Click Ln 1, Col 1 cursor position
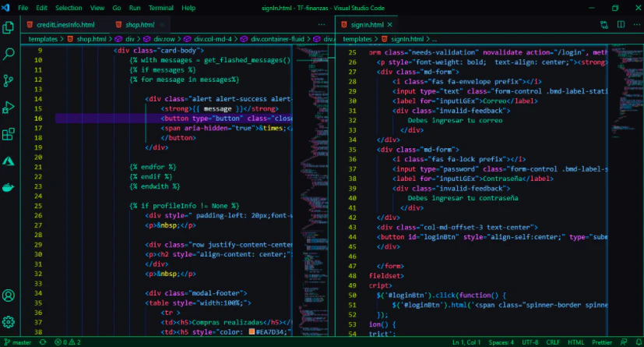Screen dimensions: 644x347 tap(466, 342)
